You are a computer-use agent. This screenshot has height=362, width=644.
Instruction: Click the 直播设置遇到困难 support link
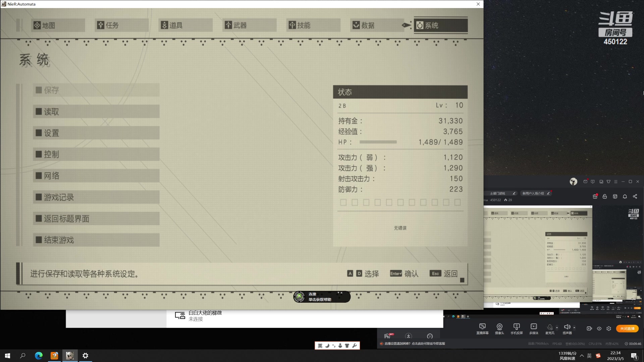click(415, 344)
